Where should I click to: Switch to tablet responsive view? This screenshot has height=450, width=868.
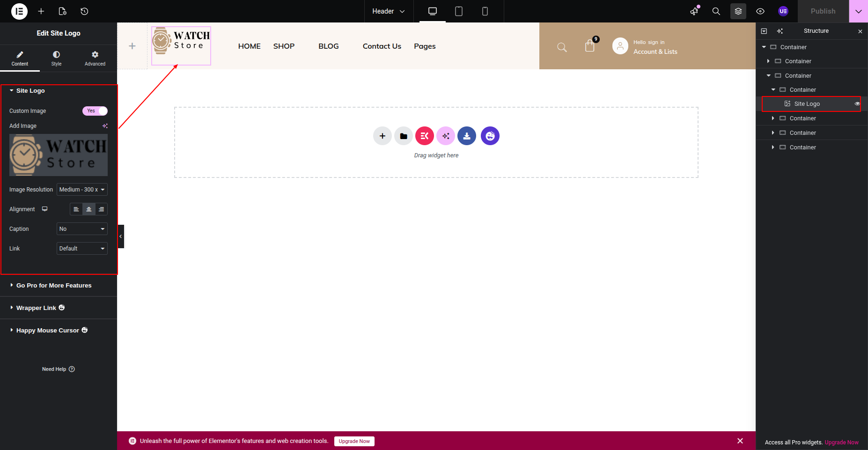tap(459, 11)
